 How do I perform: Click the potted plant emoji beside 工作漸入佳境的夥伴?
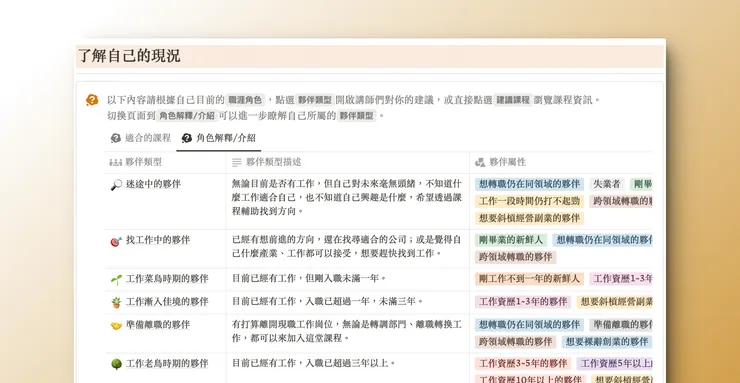coord(116,302)
